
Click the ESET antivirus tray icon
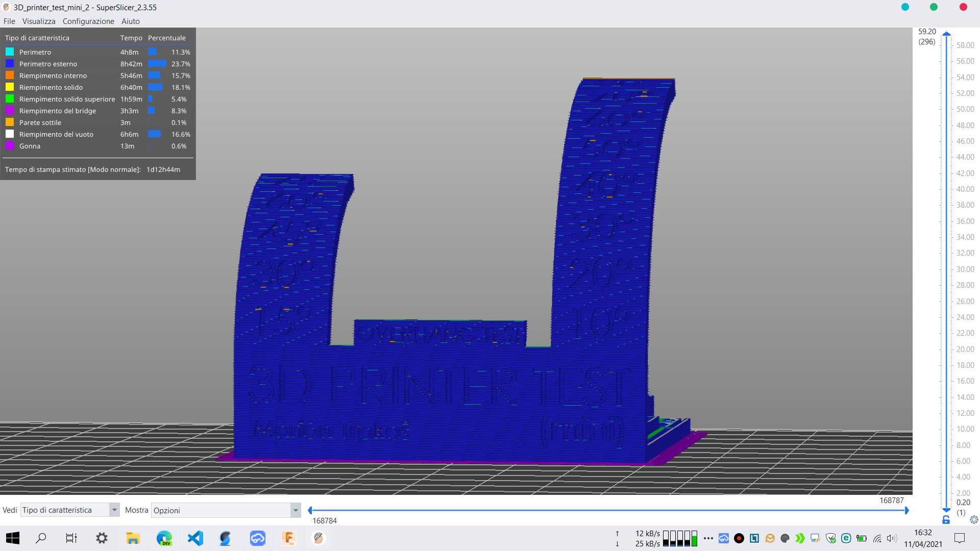(x=846, y=538)
